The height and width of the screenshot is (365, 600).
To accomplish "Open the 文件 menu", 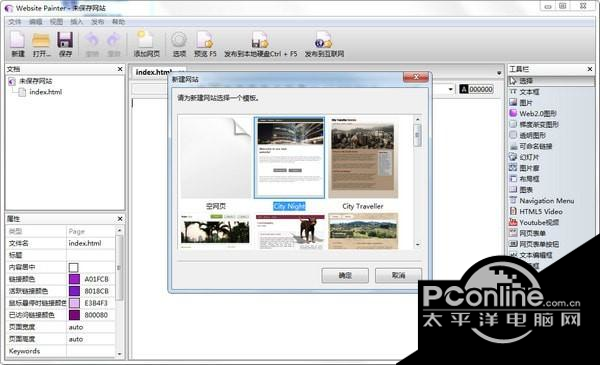I will pyautogui.click(x=15, y=22).
